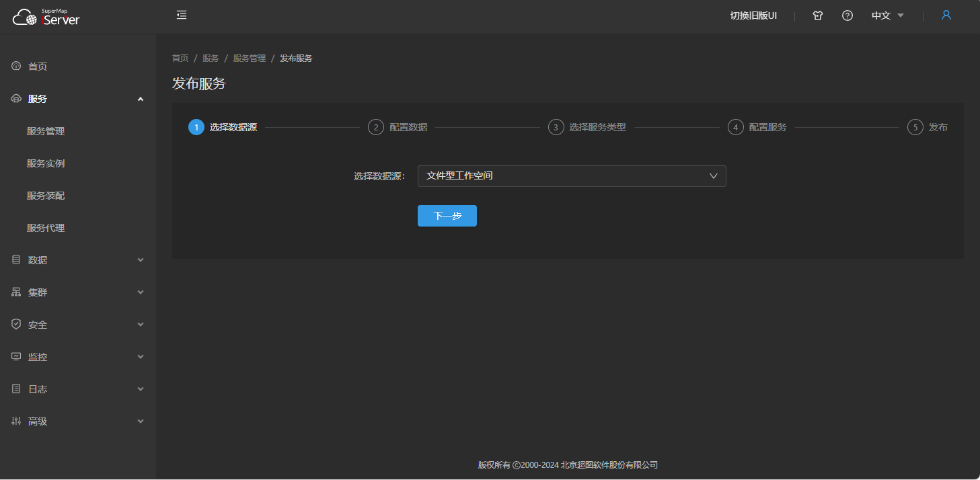Expand the 高级 sidebar menu
Viewport: 980px width, 480px height.
coord(77,422)
